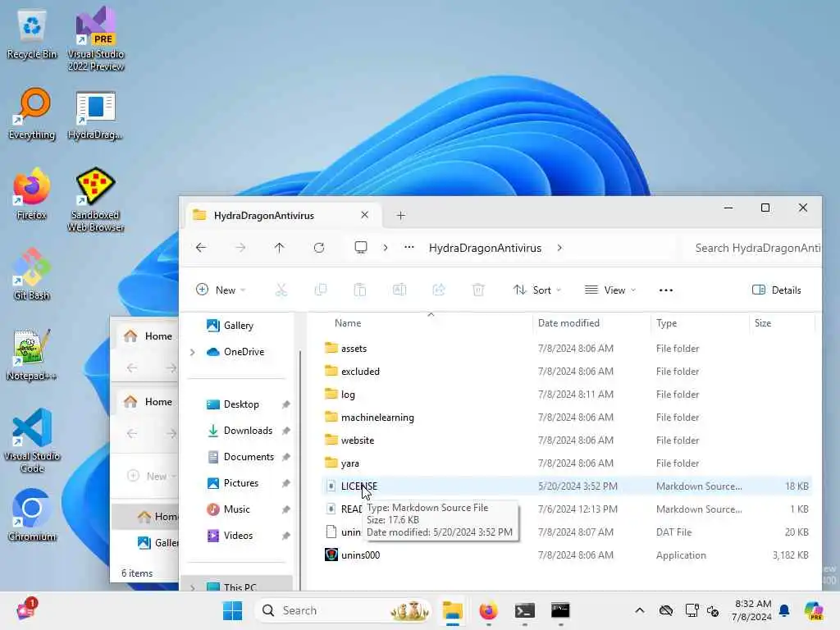840x630 pixels.
Task: Launch the Everything search desktop icon
Action: [32, 114]
